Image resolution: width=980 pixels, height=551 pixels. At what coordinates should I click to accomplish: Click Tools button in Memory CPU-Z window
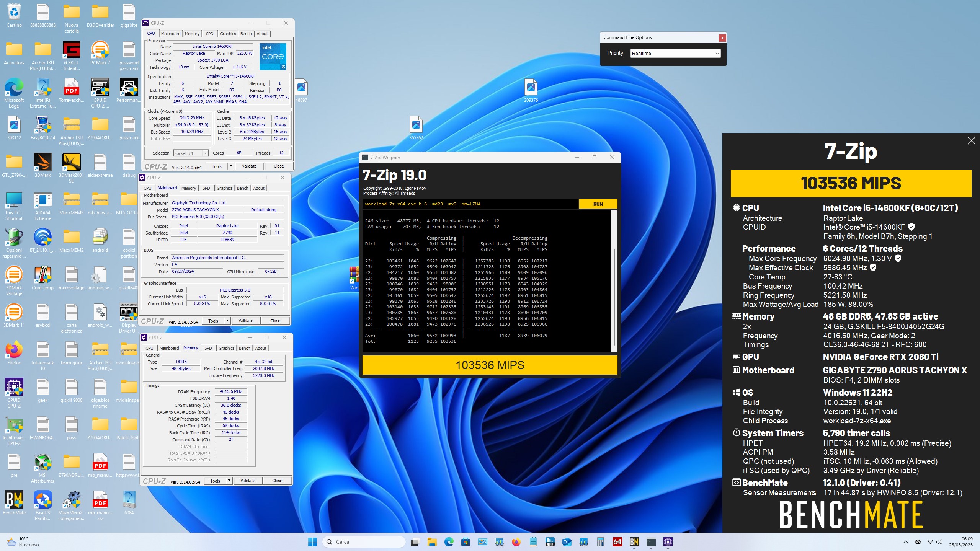pyautogui.click(x=215, y=481)
